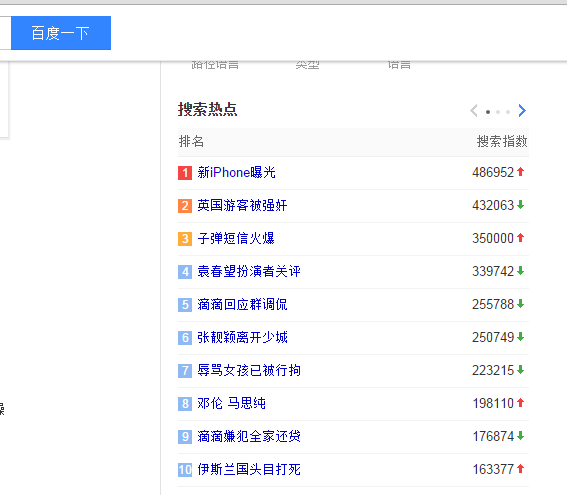Click the red rank 1 badge

point(185,173)
